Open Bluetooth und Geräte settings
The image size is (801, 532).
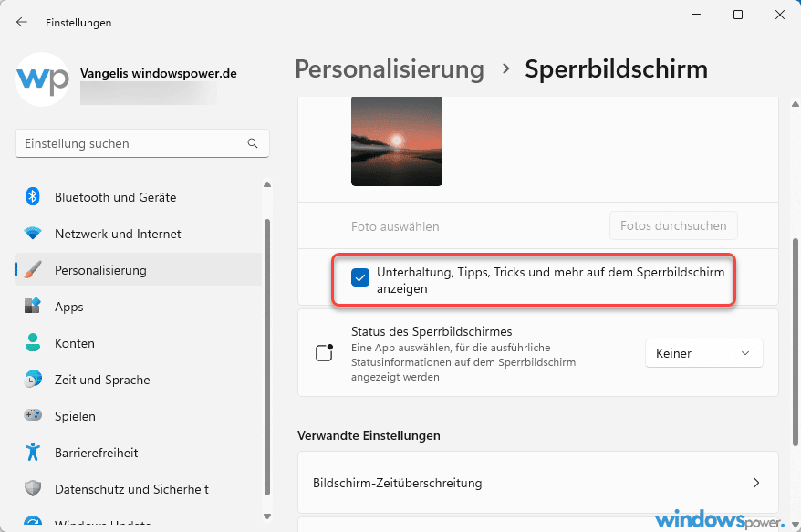click(138, 197)
